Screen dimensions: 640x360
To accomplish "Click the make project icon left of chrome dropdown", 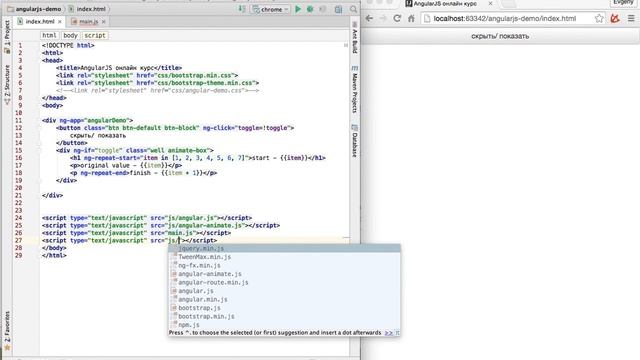I will pyautogui.click(x=242, y=9).
